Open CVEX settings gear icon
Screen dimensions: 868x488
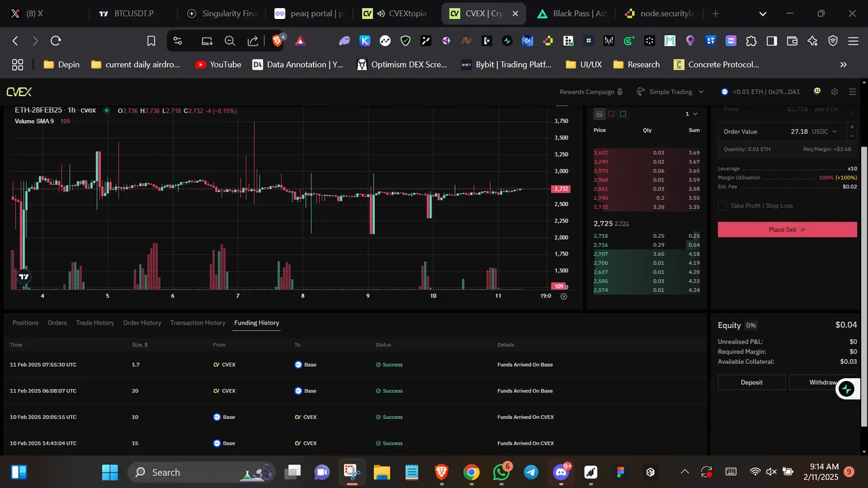pyautogui.click(x=835, y=91)
